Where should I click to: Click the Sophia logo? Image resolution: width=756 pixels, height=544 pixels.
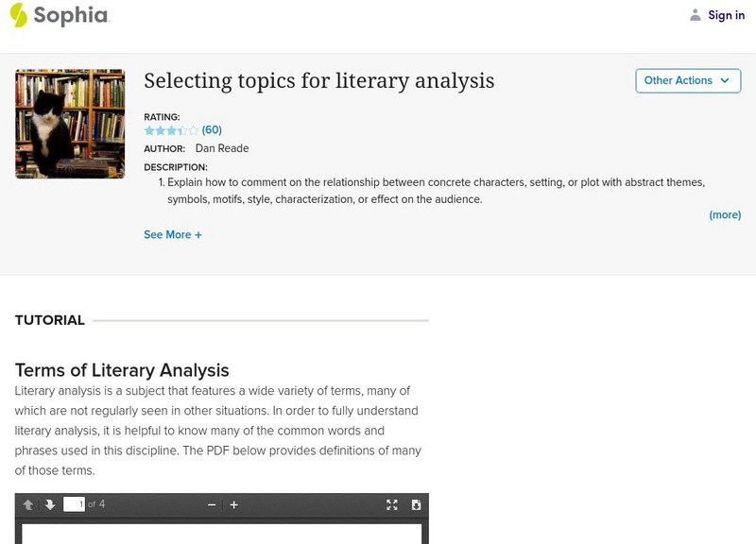pyautogui.click(x=59, y=15)
